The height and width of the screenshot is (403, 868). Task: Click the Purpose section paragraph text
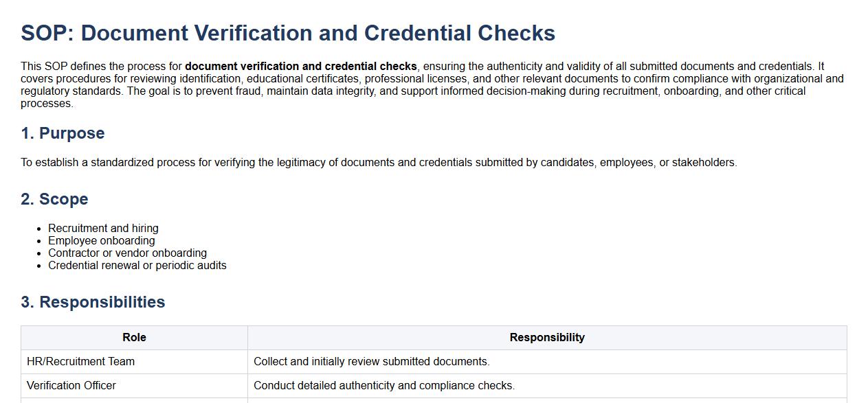379,163
